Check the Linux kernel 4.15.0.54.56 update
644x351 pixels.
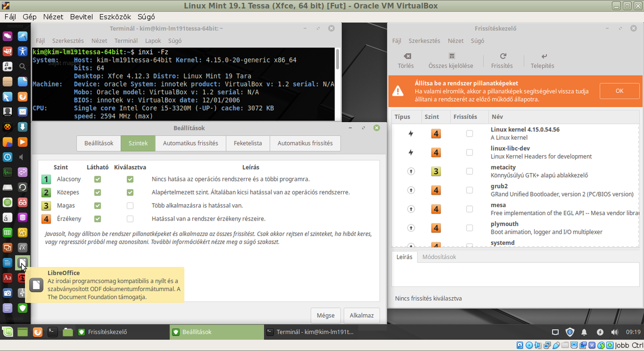coord(469,133)
